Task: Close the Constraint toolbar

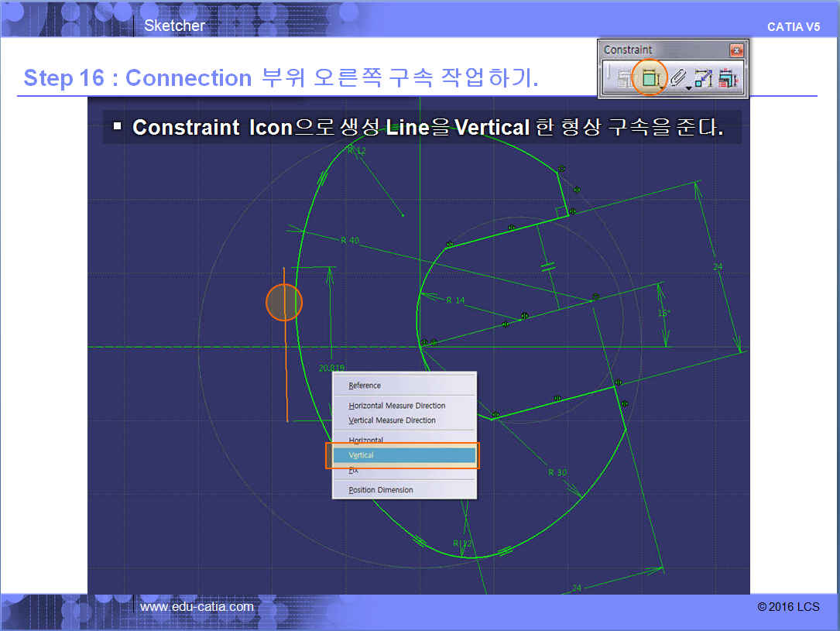Action: tap(736, 50)
